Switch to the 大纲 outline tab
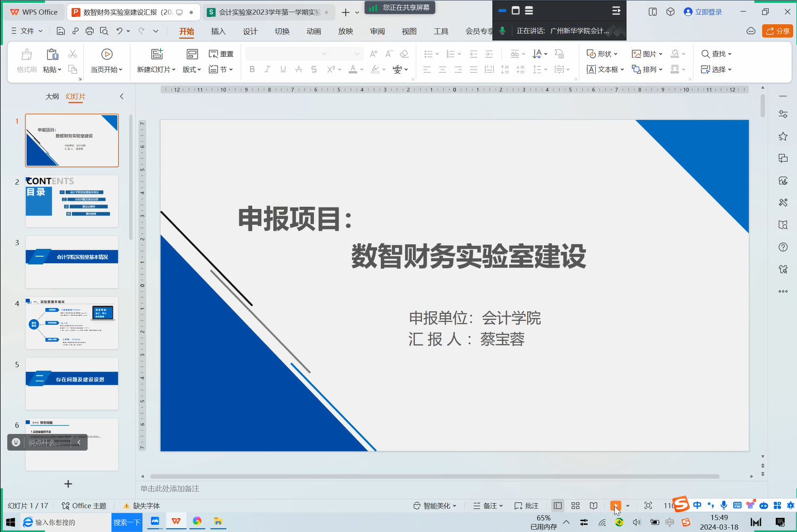This screenshot has height=532, width=797. click(52, 97)
